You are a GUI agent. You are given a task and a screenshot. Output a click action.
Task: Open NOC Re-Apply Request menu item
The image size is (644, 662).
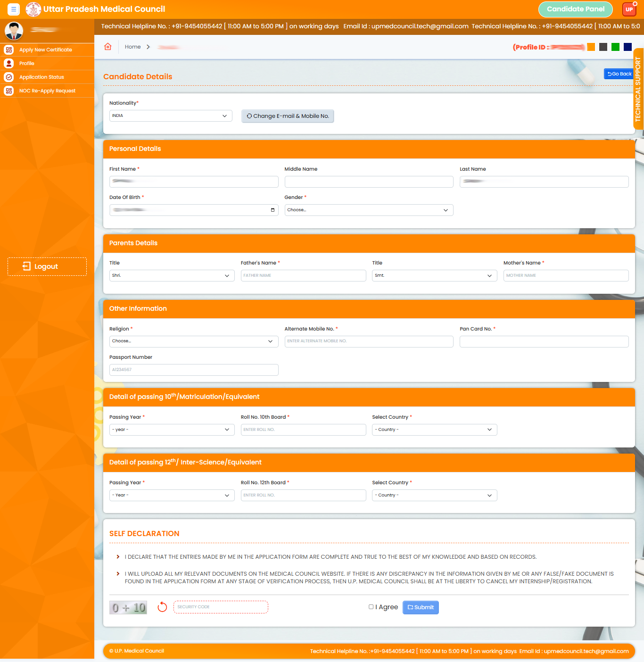click(47, 91)
